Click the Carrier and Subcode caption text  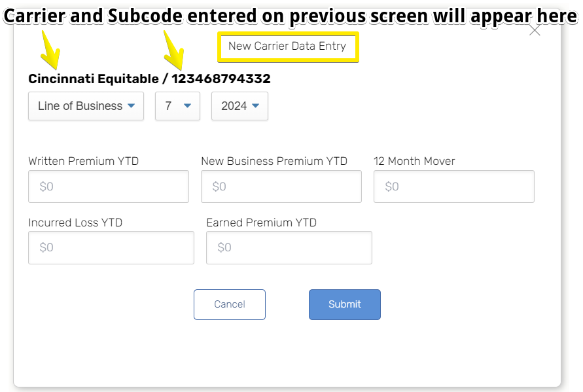click(291, 16)
